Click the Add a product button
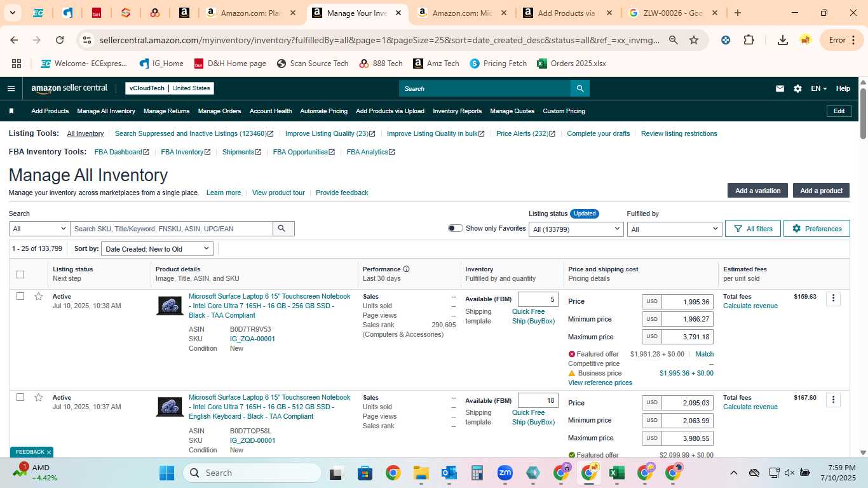This screenshot has width=868, height=488. [x=821, y=191]
